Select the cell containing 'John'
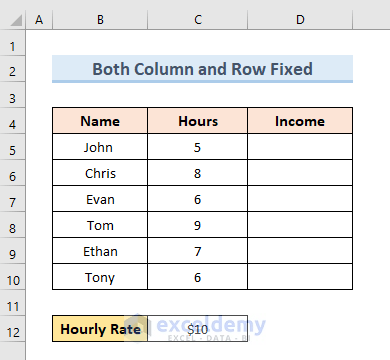 tap(100, 147)
